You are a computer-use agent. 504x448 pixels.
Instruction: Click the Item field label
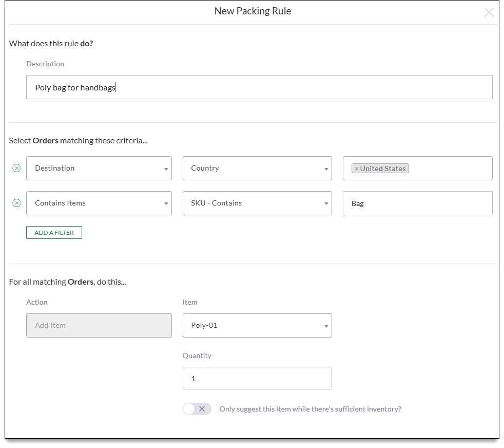(190, 302)
